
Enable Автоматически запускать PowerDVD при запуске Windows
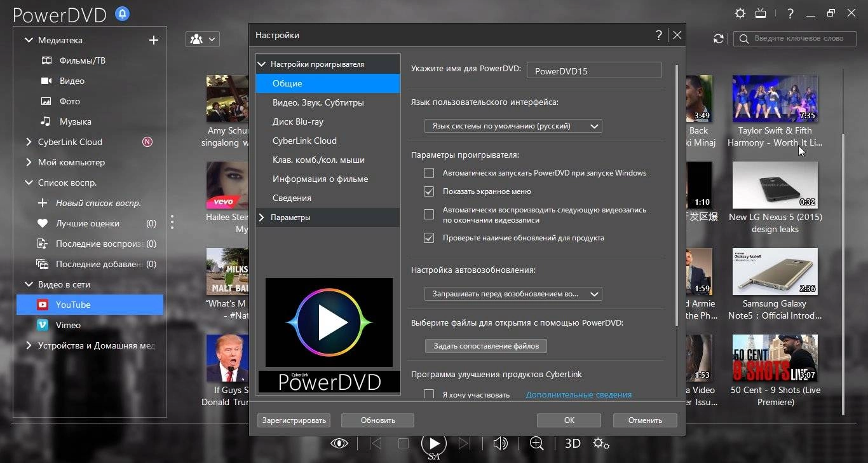tap(429, 173)
